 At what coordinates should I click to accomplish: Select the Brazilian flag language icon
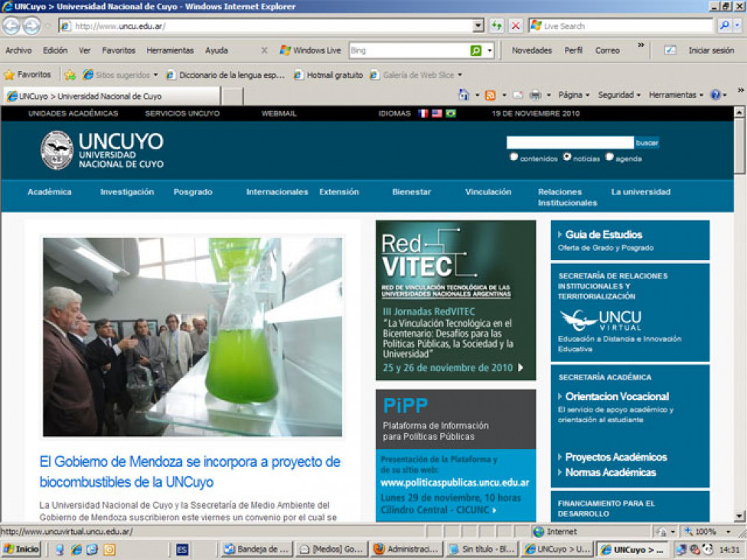[451, 113]
